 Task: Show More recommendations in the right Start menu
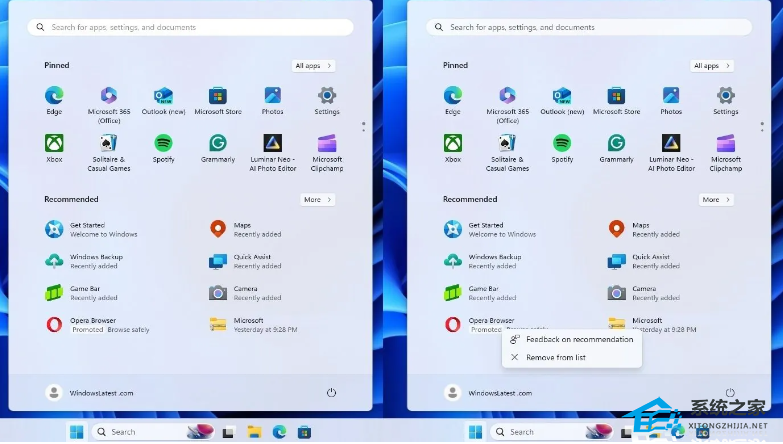coord(716,199)
